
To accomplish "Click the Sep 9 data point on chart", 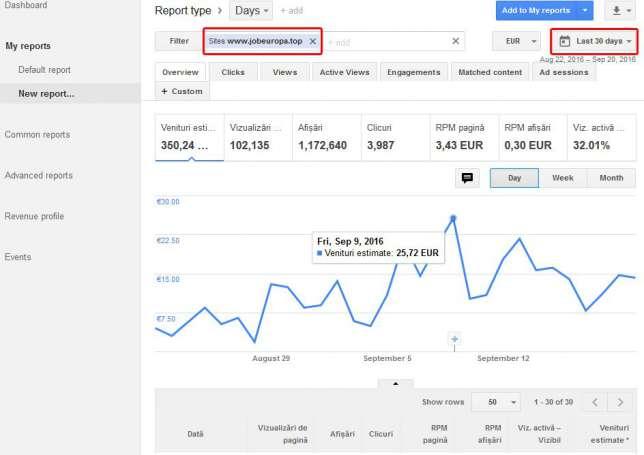I will pyautogui.click(x=453, y=218).
